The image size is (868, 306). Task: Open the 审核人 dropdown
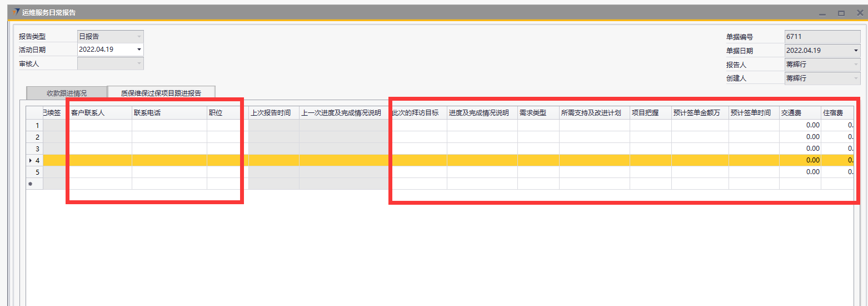click(x=139, y=63)
